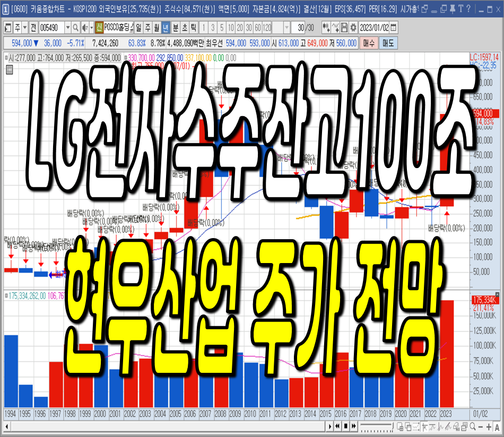Click the rewind double-arrow button
Viewport: 504px width, 437px height.
pos(337,426)
